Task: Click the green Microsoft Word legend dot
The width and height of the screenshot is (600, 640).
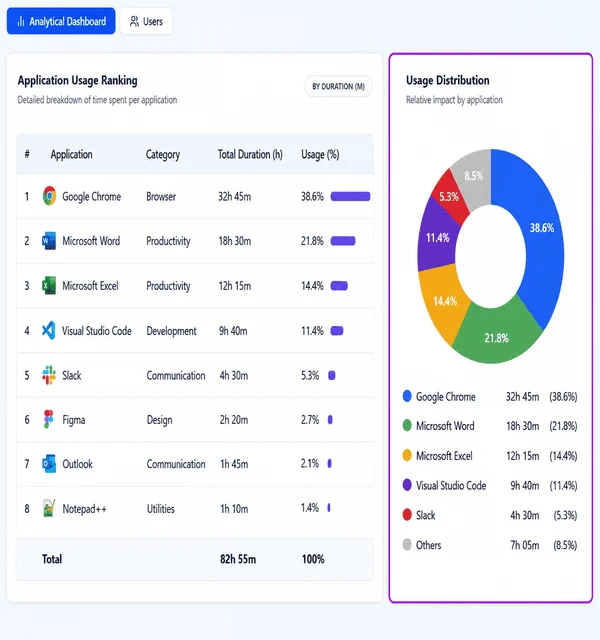Action: (x=407, y=425)
